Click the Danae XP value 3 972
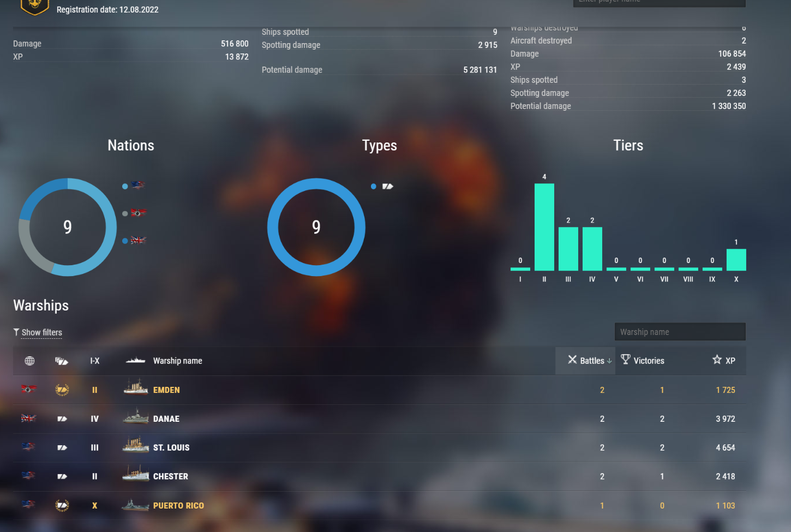The height and width of the screenshot is (532, 791). point(726,419)
